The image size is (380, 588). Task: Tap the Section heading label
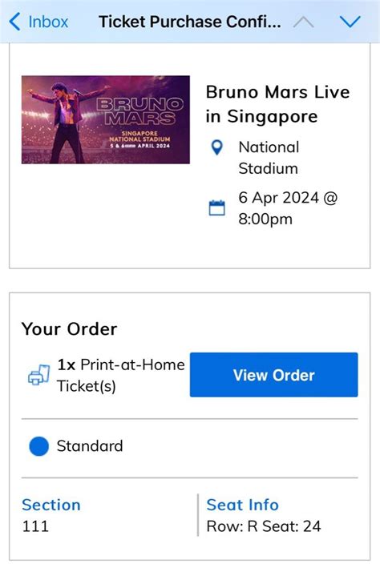coord(51,505)
